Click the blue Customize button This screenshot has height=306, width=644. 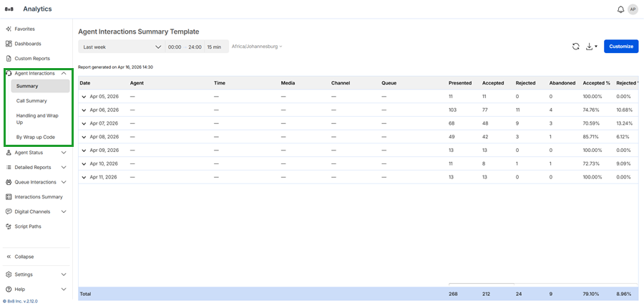click(621, 47)
